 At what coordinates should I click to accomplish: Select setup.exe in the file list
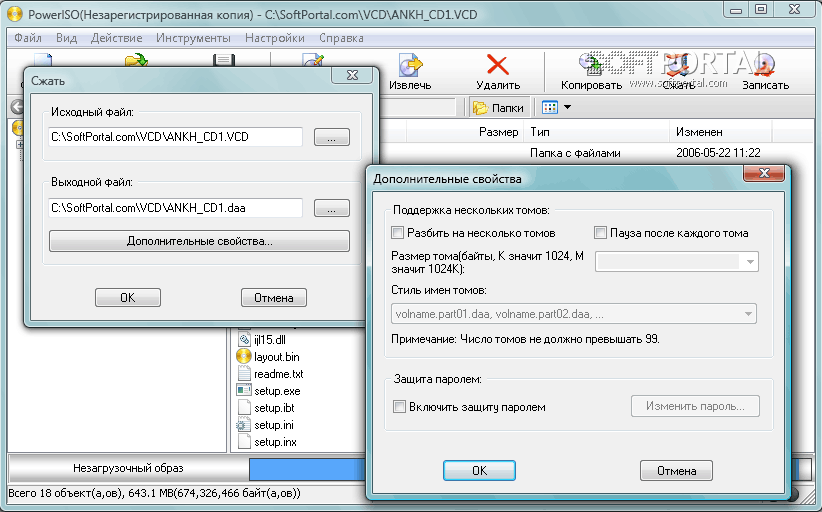click(243, 390)
